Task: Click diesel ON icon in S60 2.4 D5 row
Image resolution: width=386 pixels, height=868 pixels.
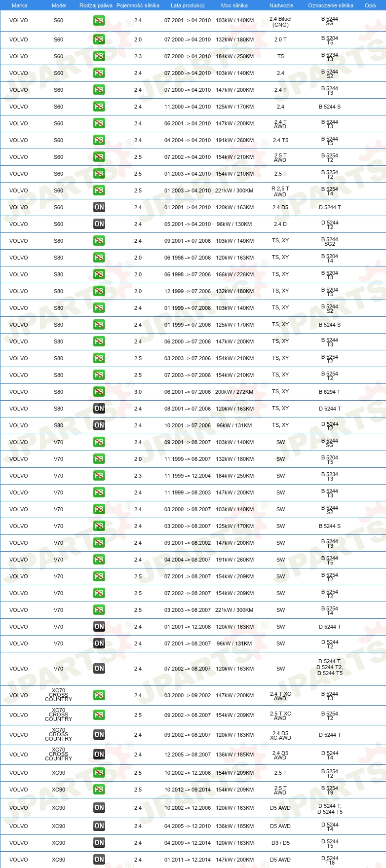Action: 99,207
